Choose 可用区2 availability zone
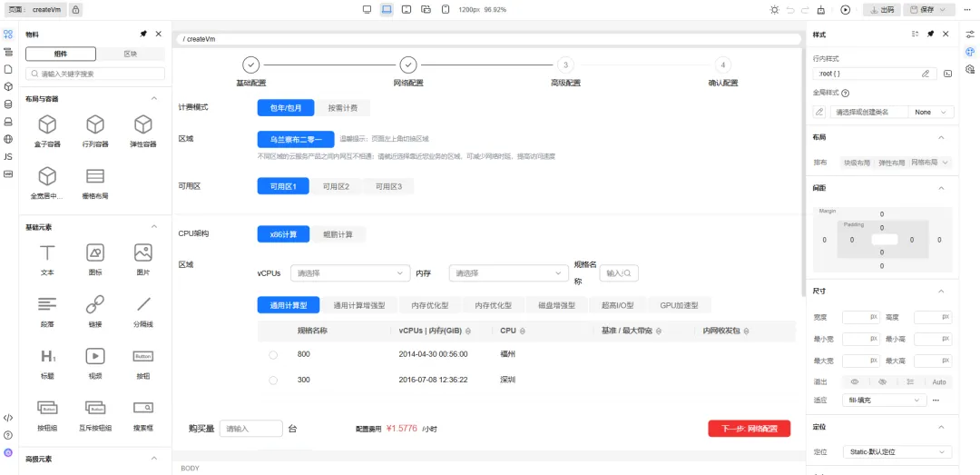Viewport: 980px width, 475px height. (336, 186)
